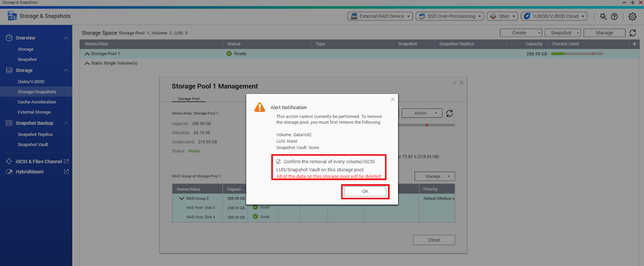This screenshot has width=644, height=266.
Task: Open HybridMount from the sidebar
Action: (x=30, y=172)
